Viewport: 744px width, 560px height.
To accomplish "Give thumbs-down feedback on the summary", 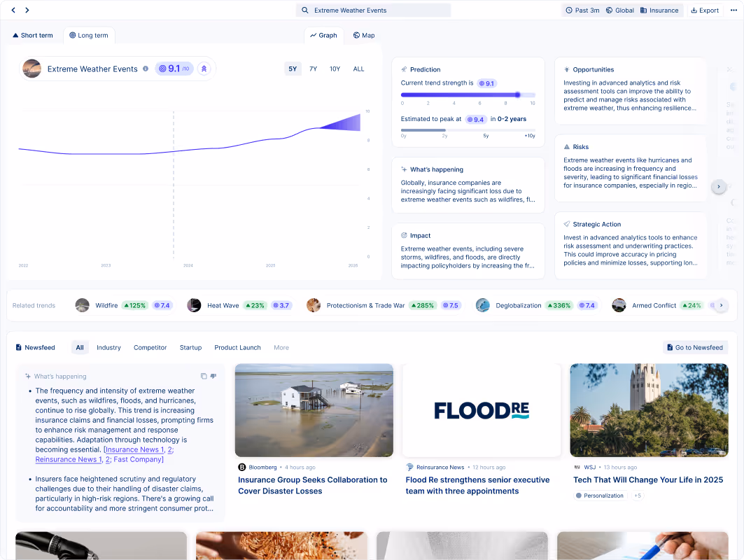I will (x=213, y=376).
